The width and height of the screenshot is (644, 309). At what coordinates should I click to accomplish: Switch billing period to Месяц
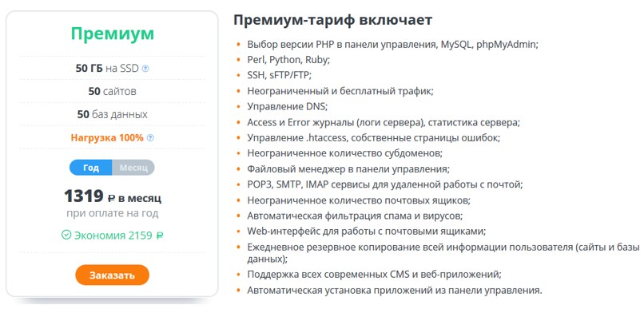(x=133, y=168)
